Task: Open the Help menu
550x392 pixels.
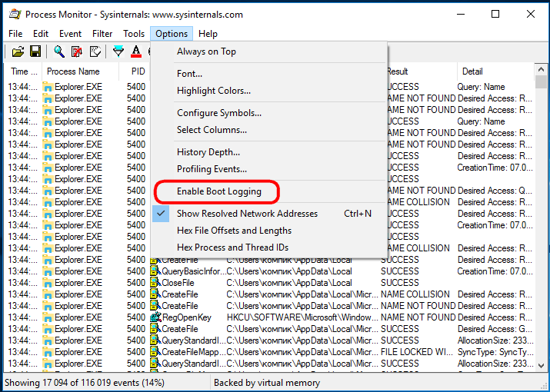Action: click(208, 34)
